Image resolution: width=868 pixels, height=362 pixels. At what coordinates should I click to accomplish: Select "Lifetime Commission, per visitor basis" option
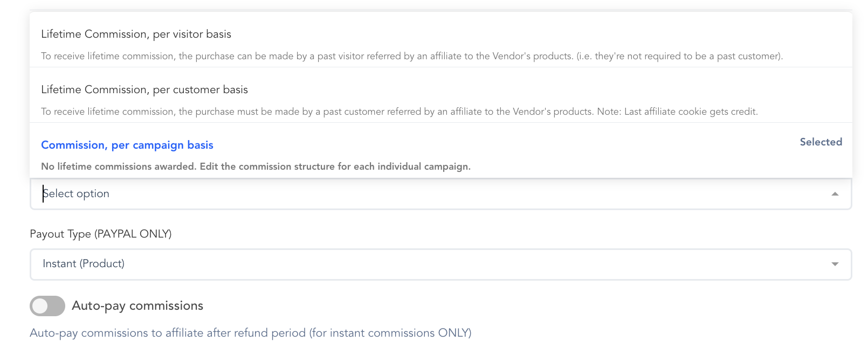coord(136,34)
